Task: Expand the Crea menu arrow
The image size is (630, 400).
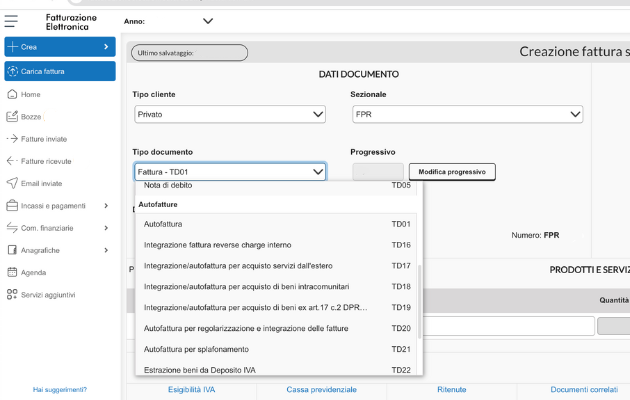Action: (x=106, y=47)
